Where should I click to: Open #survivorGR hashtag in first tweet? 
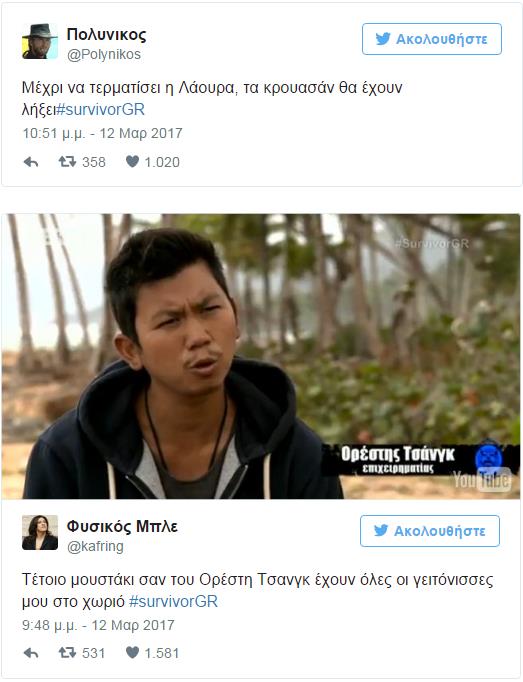click(x=101, y=109)
